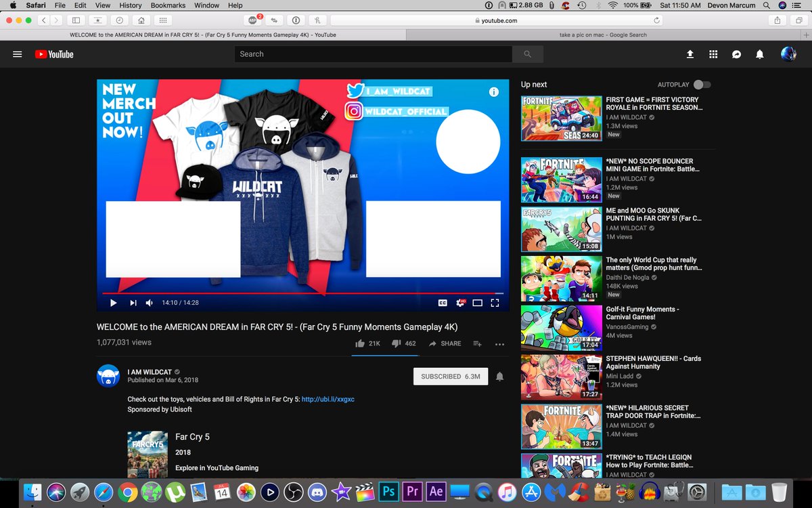Focus the YouTube search field
Image resolution: width=812 pixels, height=508 pixels.
(374, 54)
